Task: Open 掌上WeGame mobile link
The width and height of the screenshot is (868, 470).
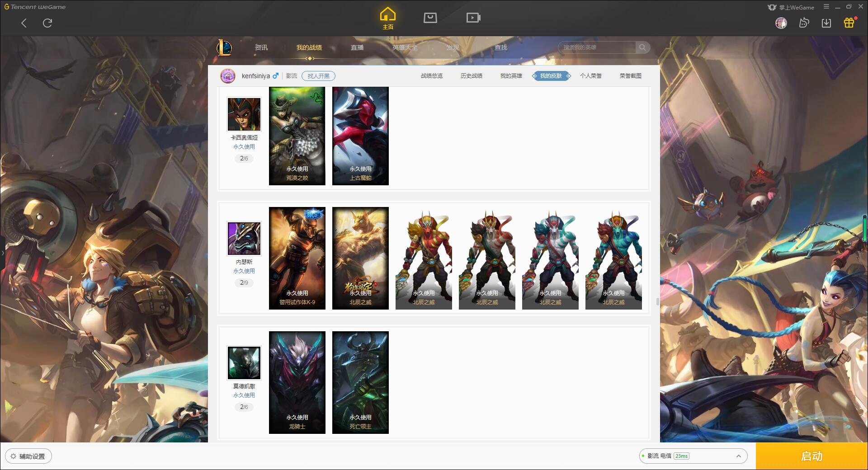Action: coord(791,7)
